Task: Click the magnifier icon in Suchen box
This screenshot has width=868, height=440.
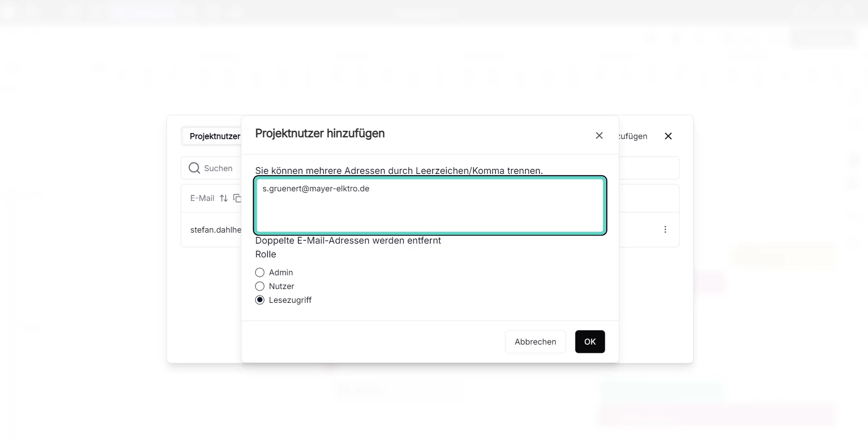Action: point(194,168)
